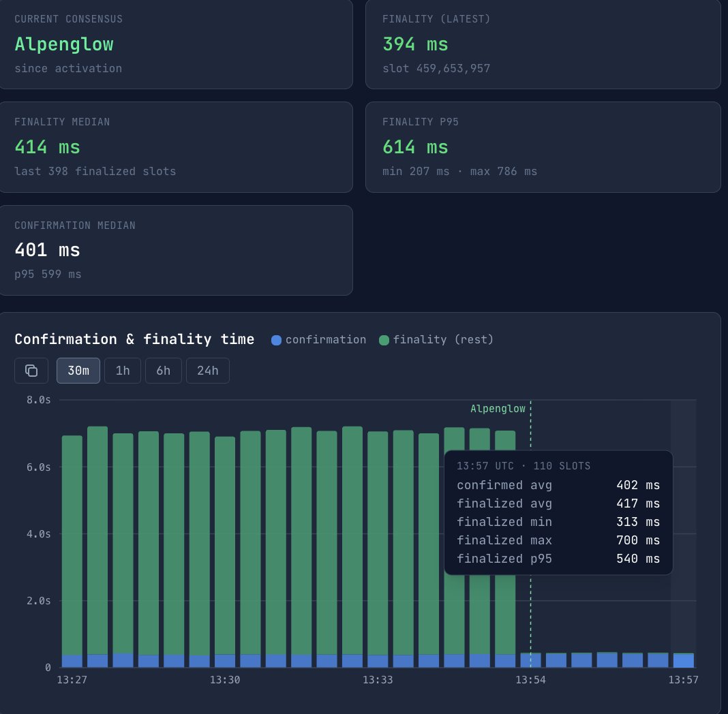Viewport: 728px width, 714px height.
Task: Select the 30m time range
Action: [x=78, y=371]
